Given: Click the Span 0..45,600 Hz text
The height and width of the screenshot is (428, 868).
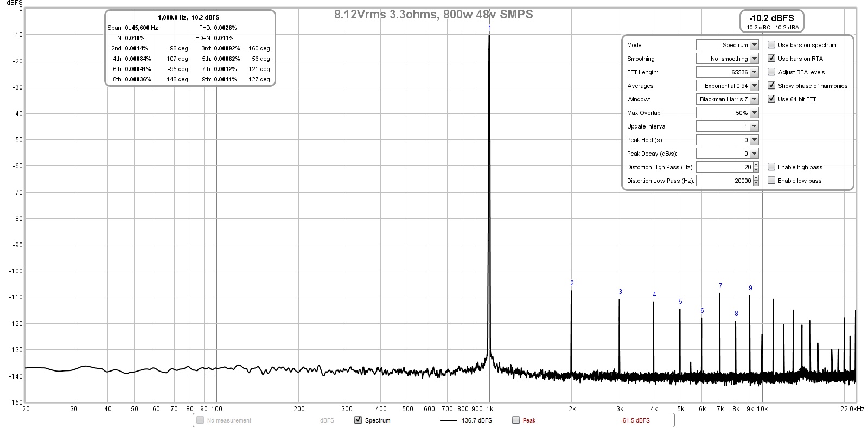Looking at the screenshot, I should pyautogui.click(x=133, y=28).
